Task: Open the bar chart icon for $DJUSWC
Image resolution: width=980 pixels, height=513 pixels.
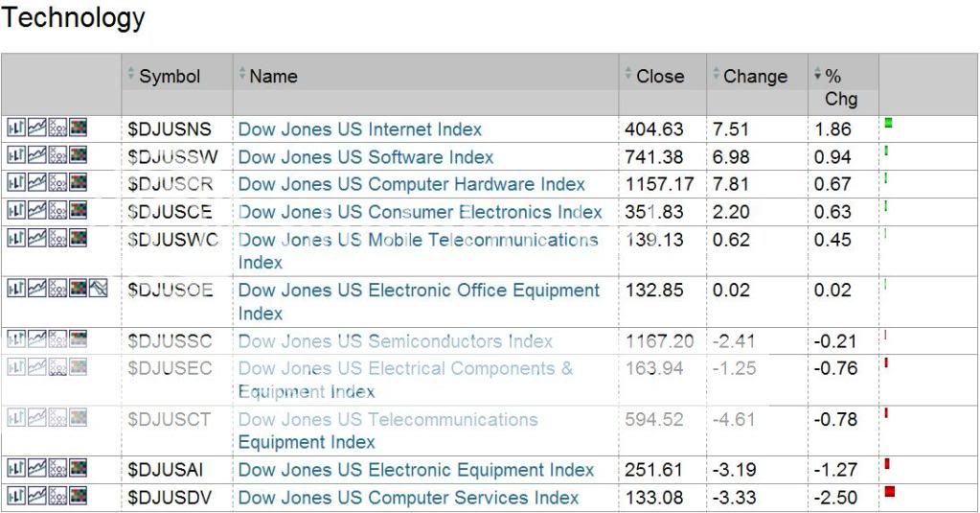Action: (16, 236)
